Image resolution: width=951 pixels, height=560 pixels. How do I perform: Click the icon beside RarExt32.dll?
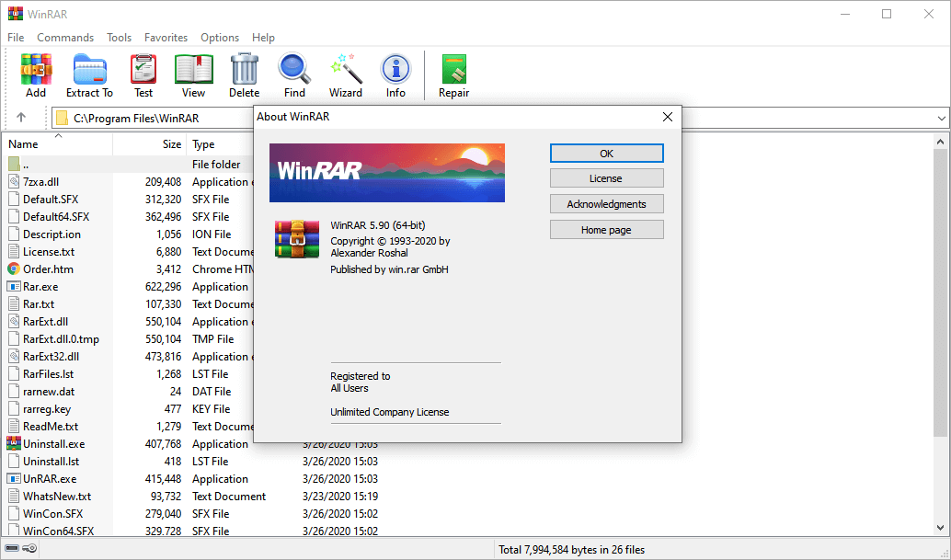point(14,356)
